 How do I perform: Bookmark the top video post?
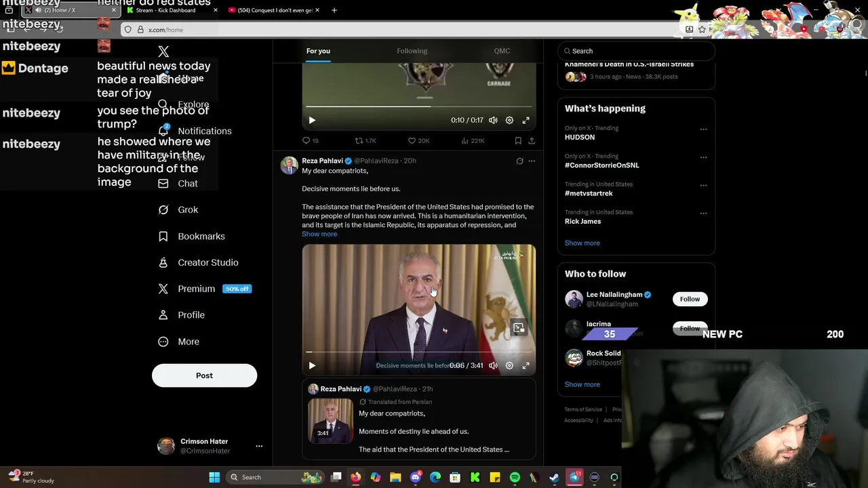pyautogui.click(x=518, y=140)
